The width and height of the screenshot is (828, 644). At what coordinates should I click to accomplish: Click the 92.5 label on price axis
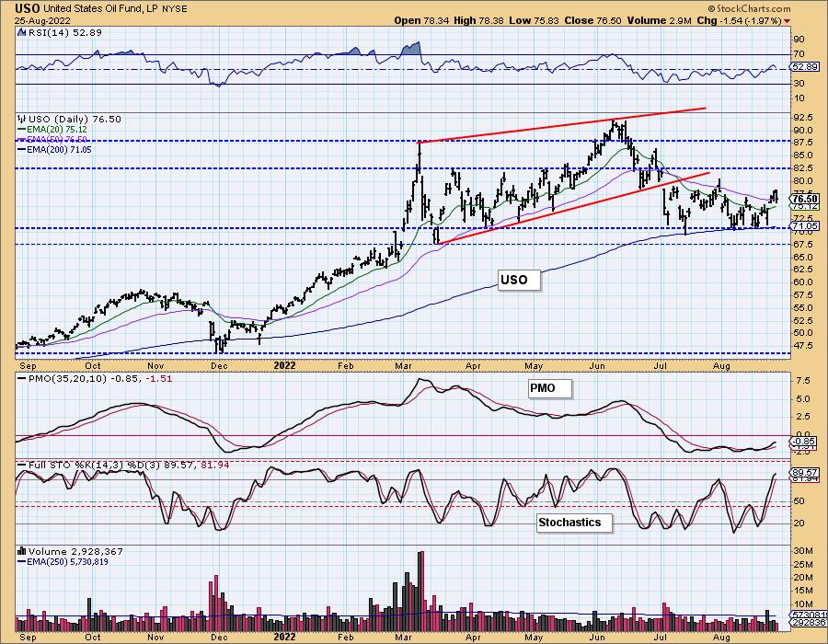(803, 117)
